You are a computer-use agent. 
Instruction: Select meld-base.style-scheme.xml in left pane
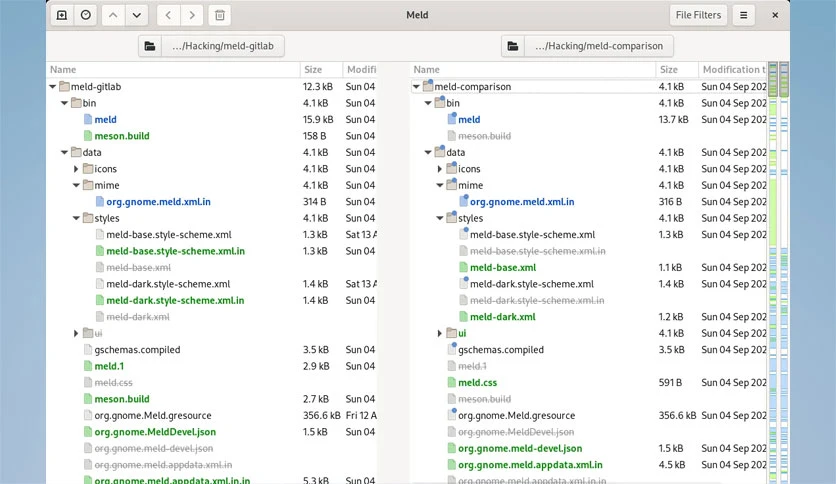(168, 235)
